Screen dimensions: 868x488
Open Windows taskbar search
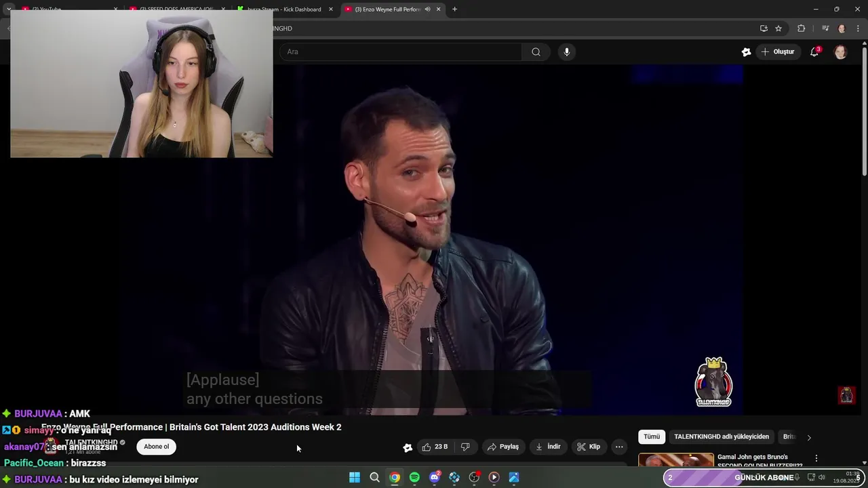[x=374, y=477]
